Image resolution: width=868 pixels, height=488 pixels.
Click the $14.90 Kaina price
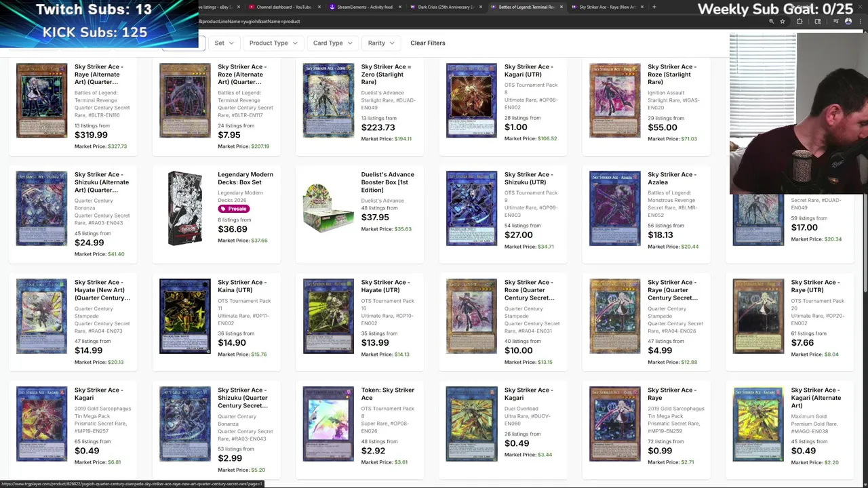click(x=232, y=343)
